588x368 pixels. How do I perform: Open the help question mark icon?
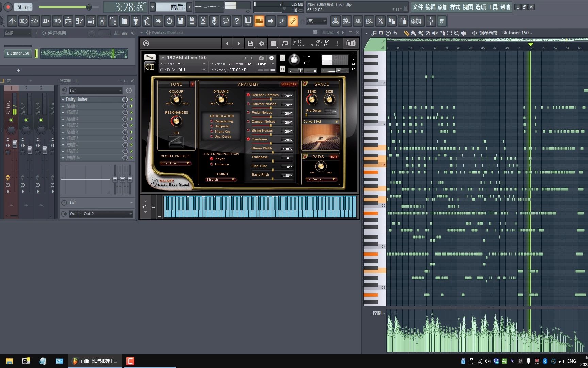[x=237, y=21]
